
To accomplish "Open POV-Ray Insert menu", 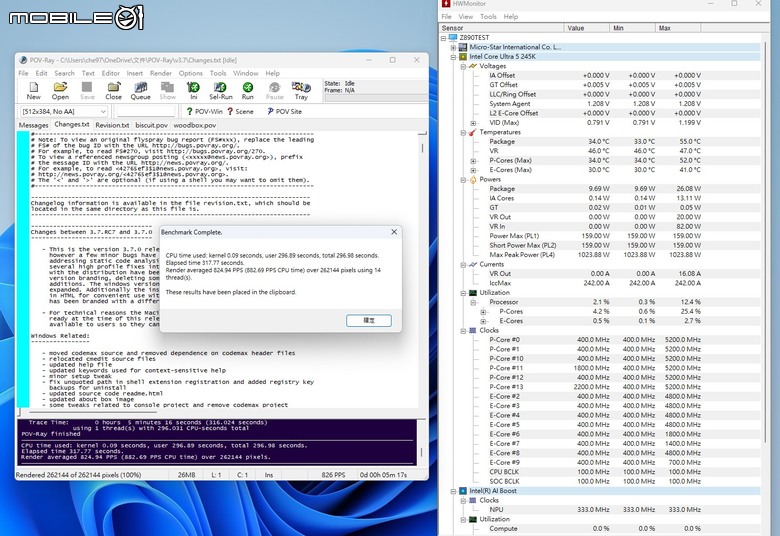I will tap(134, 73).
